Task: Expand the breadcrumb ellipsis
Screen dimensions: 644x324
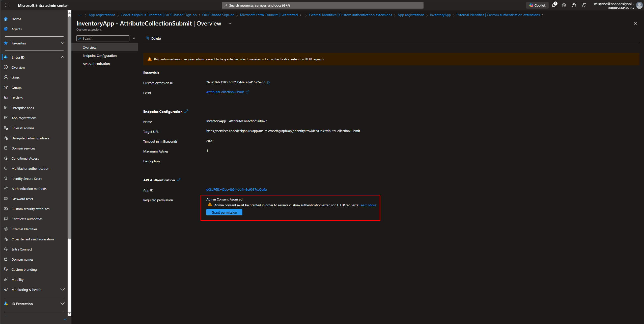Action: click(x=80, y=15)
